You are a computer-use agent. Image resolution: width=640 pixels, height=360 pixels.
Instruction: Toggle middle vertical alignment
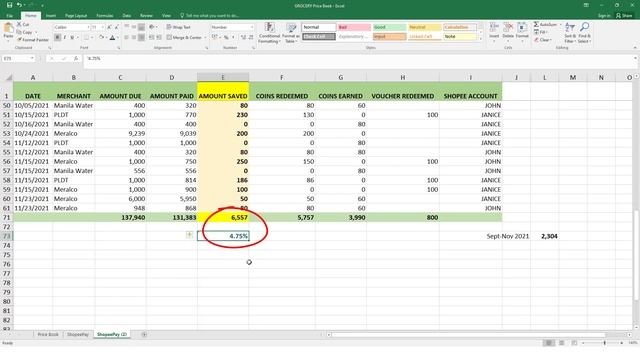point(134,27)
